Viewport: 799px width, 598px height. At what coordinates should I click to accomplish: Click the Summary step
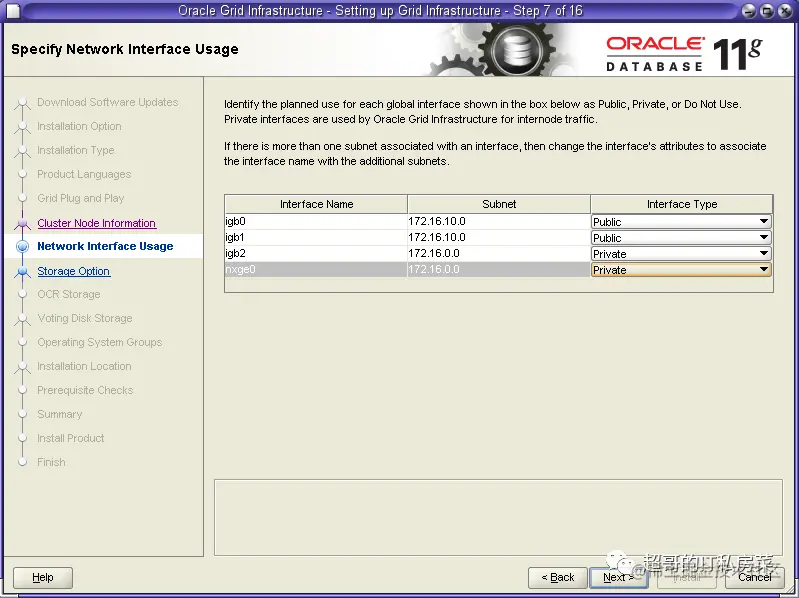tap(60, 414)
